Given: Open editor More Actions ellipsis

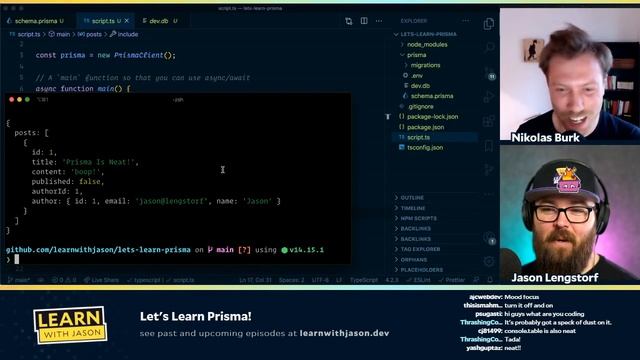Looking at the screenshot, I should 379,21.
